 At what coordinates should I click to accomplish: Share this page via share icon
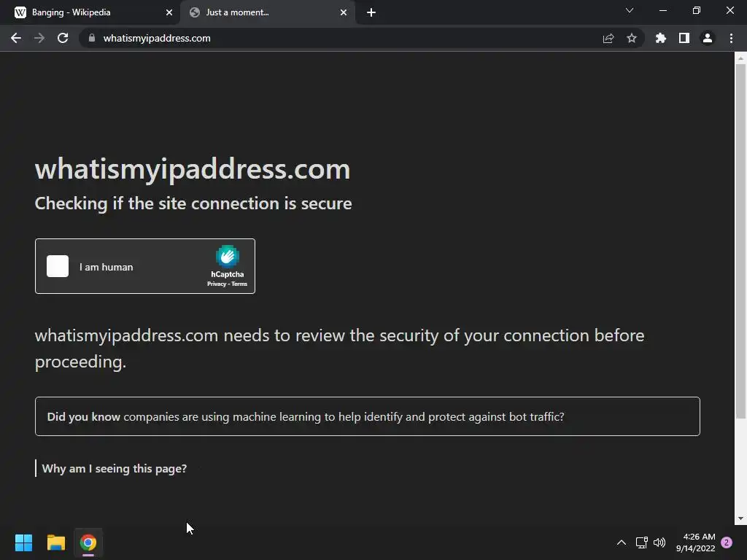(x=608, y=38)
